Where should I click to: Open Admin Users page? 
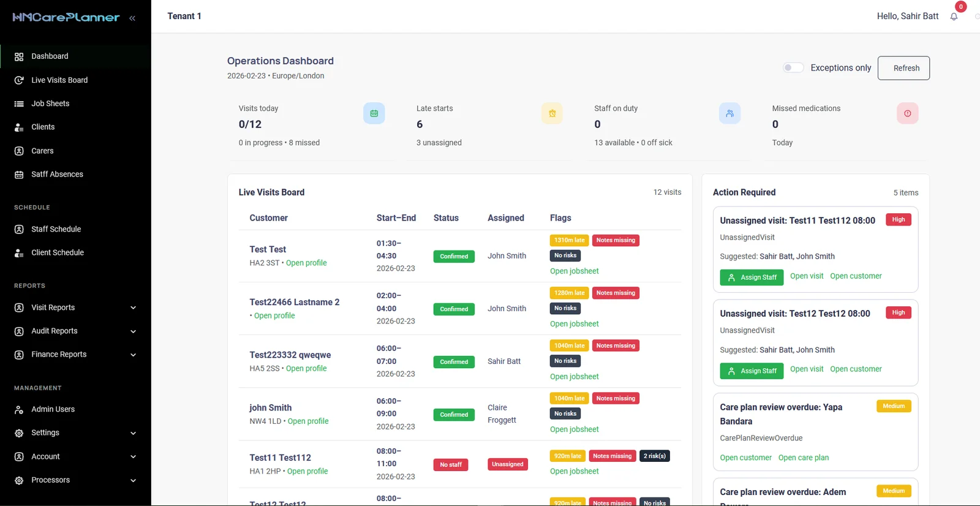click(75, 409)
